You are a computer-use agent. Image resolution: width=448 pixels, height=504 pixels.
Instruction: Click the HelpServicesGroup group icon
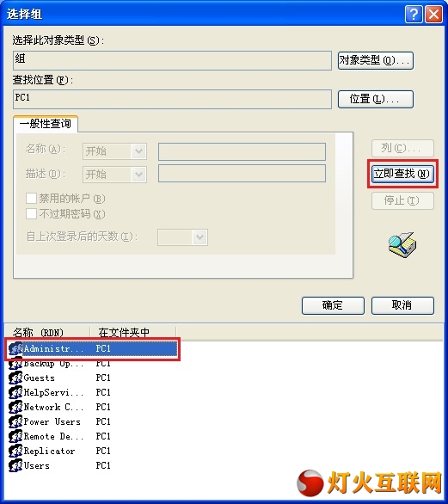coord(15,392)
